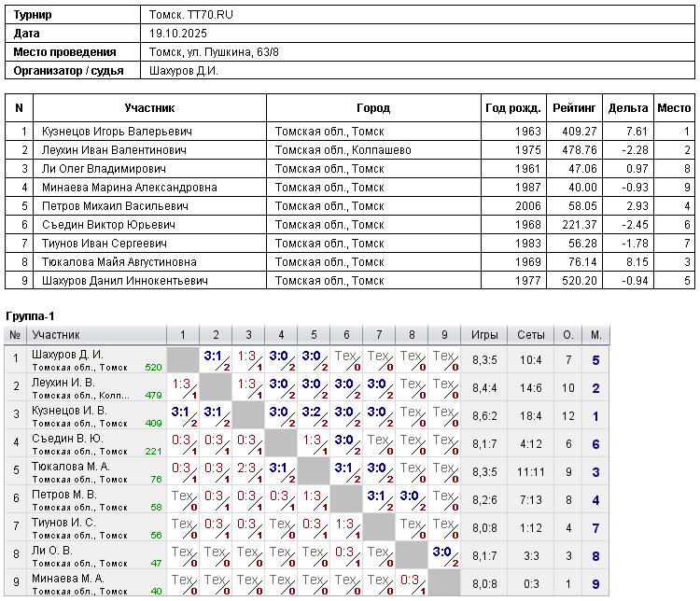Click the Город column header

[373, 108]
